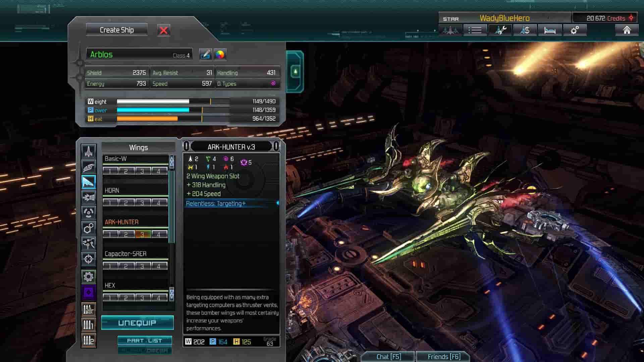The image size is (644, 362).
Task: Click the Relentless: Targeting+ perk row
Action: coord(232,203)
